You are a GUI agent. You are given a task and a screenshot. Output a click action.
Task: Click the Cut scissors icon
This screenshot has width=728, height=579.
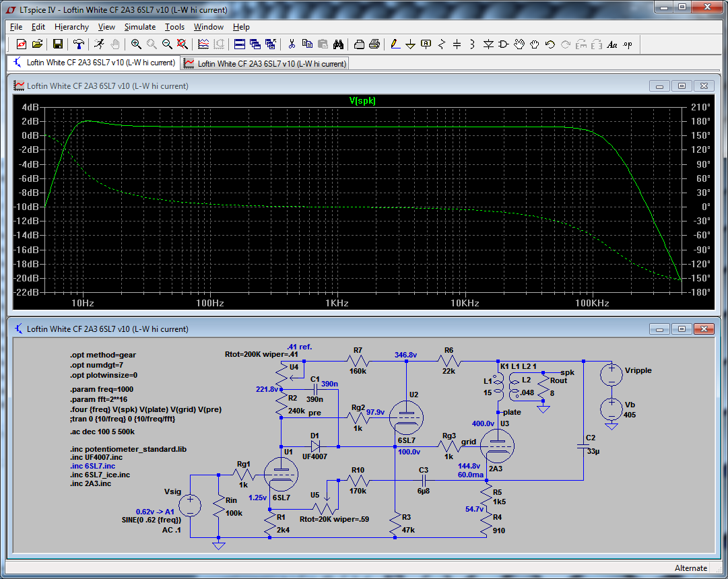292,44
